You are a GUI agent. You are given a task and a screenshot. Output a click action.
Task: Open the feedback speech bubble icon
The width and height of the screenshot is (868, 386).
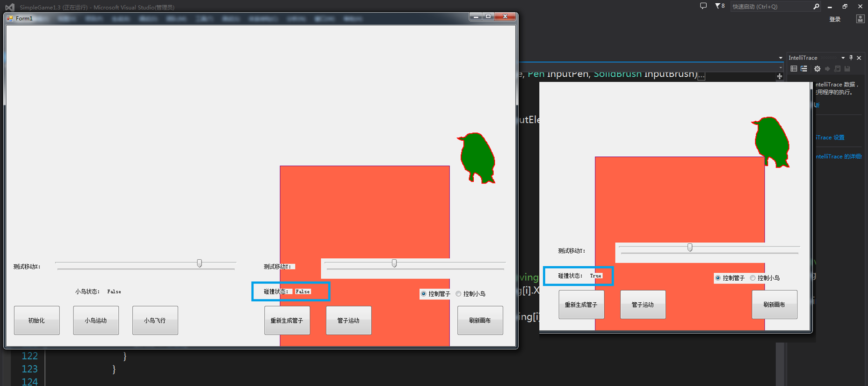point(703,6)
